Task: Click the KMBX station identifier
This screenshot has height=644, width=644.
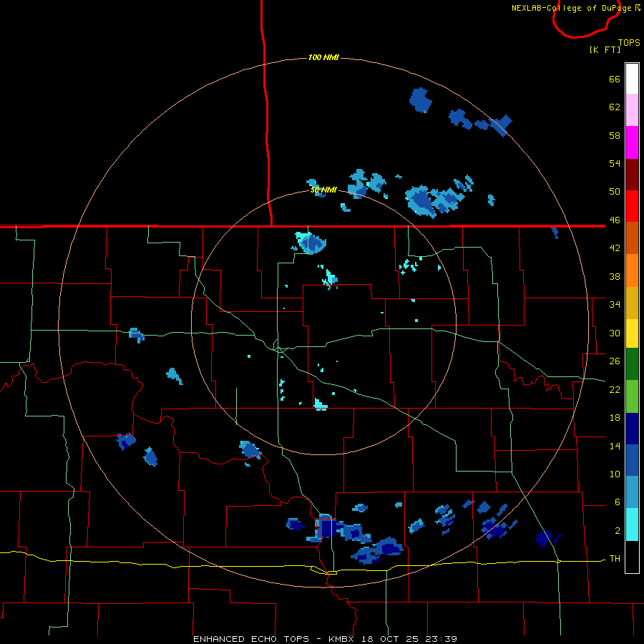Action: (343, 639)
